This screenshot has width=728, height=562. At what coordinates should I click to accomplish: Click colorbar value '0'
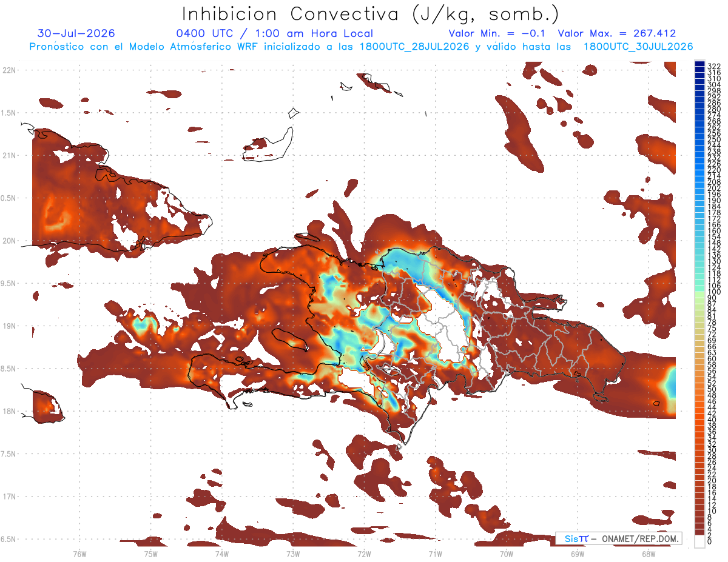click(710, 541)
